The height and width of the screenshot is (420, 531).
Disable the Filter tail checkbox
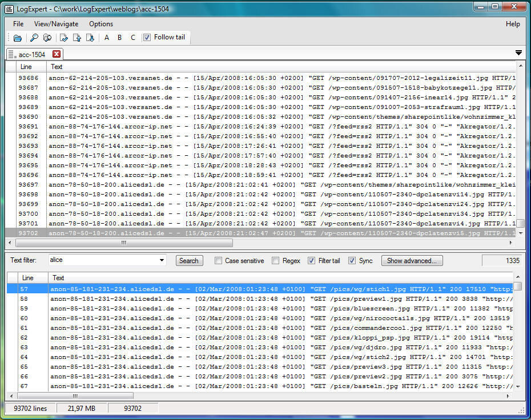click(311, 261)
